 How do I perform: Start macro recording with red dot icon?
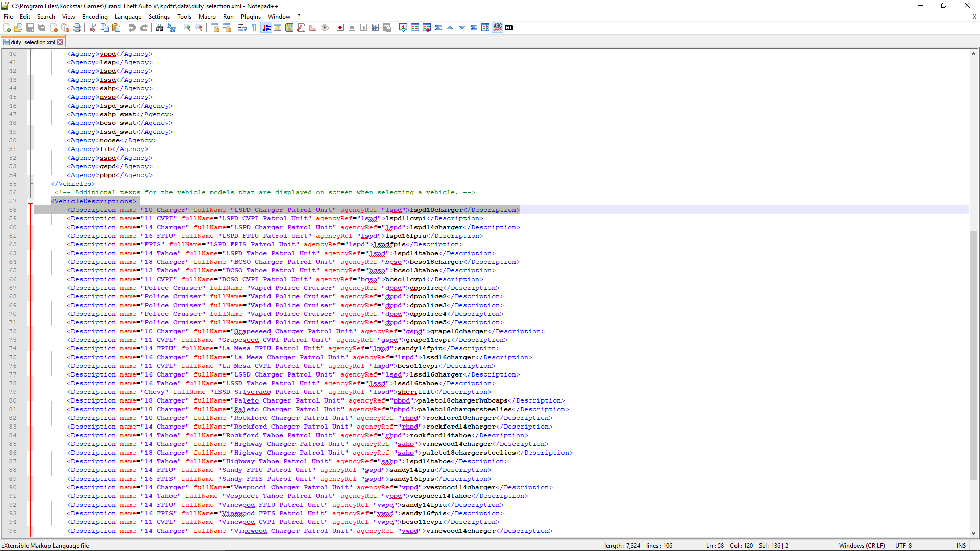click(x=340, y=28)
